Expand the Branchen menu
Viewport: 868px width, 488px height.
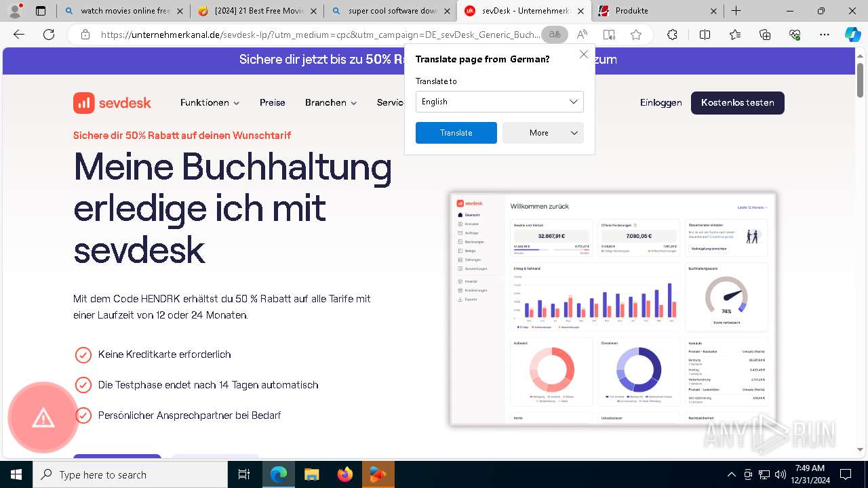(331, 102)
